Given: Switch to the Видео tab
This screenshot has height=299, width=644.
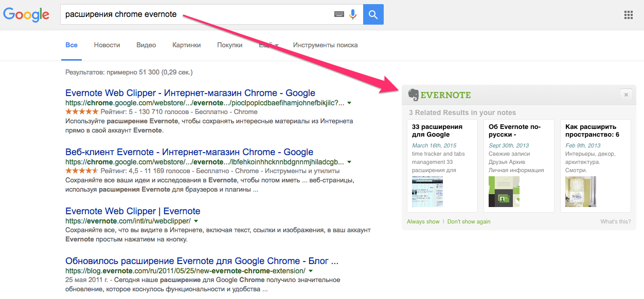Looking at the screenshot, I should (146, 45).
